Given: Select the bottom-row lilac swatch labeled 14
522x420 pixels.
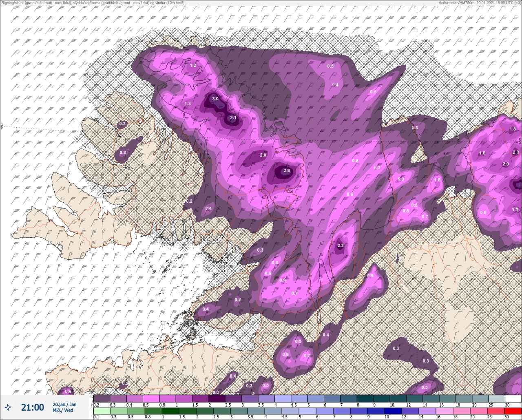Looking at the screenshot, I should (427, 411).
